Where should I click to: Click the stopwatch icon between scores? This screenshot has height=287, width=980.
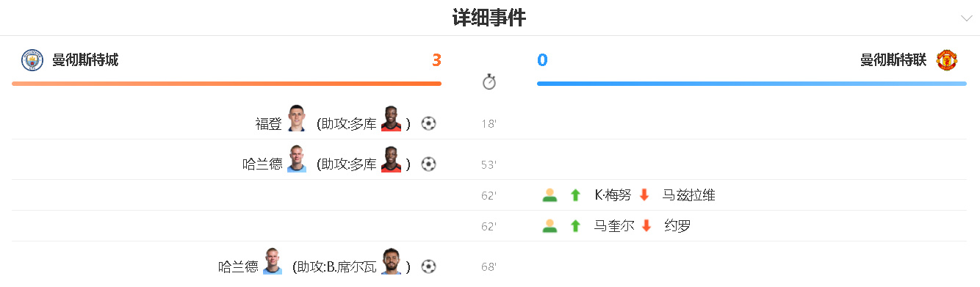[x=489, y=81]
